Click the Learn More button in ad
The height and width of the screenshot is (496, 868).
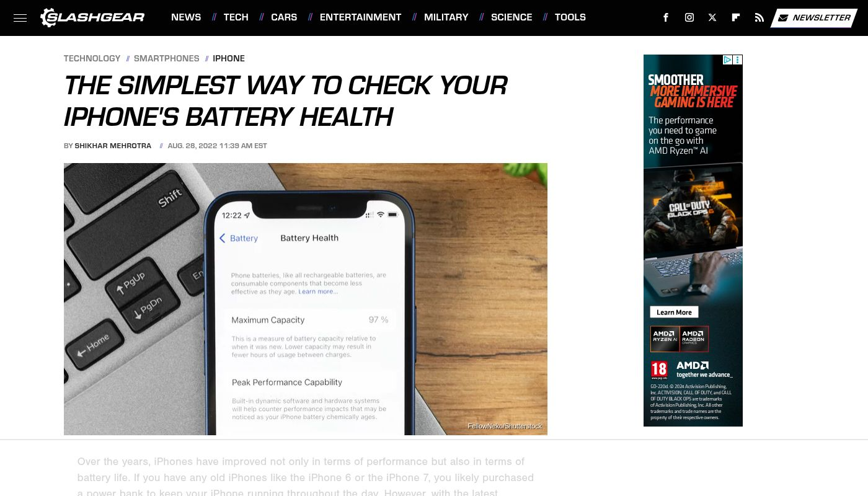[x=674, y=312]
